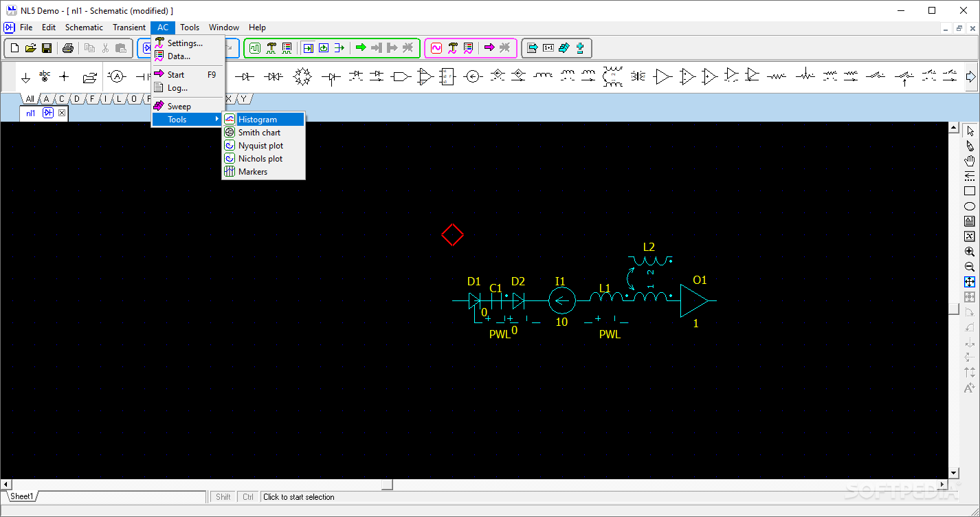Choose the text box tool
Image resolution: width=980 pixels, height=517 pixels.
click(970, 221)
